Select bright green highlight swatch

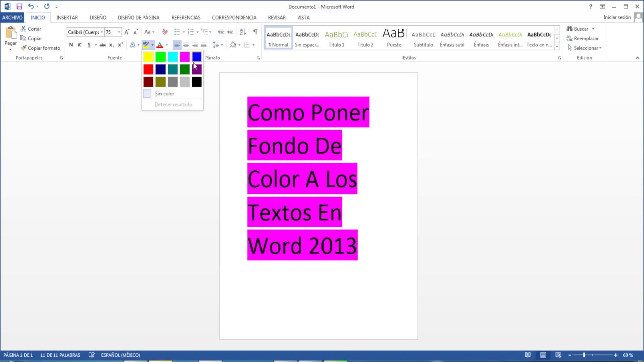pyautogui.click(x=160, y=57)
